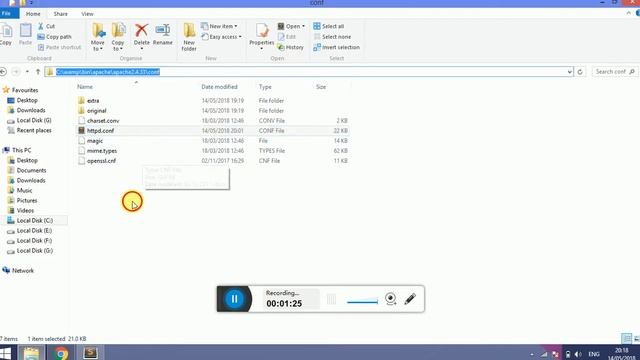Click the File Explorer taskbar icon
Screen dimensions: 640x360
[31, 353]
